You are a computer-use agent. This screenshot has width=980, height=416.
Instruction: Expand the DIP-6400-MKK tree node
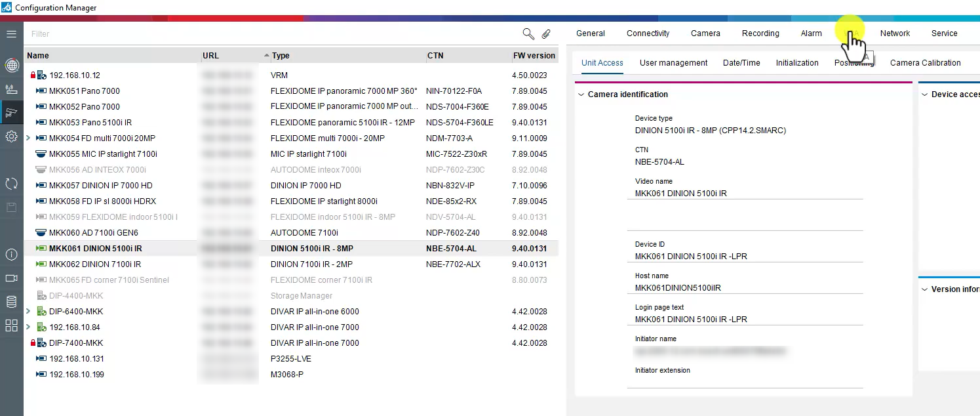(28, 312)
